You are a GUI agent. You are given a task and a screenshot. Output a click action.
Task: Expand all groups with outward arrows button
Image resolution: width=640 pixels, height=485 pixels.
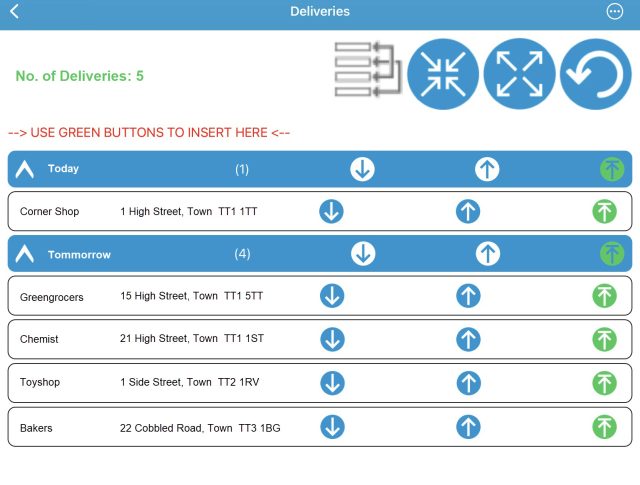[x=519, y=74]
